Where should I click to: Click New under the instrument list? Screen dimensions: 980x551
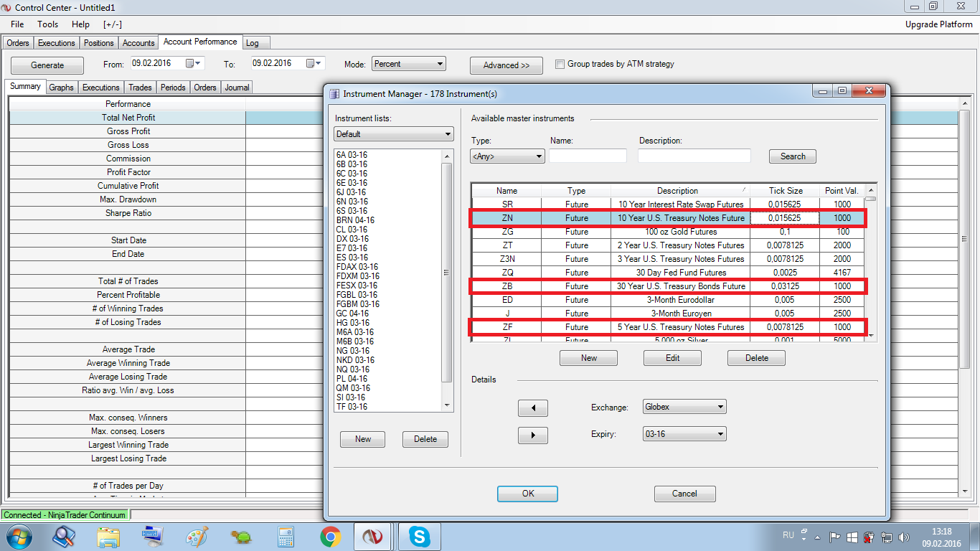[363, 439]
